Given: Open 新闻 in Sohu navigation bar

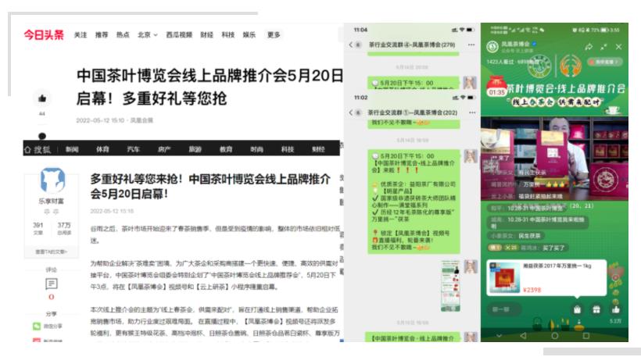Looking at the screenshot, I should [72, 149].
